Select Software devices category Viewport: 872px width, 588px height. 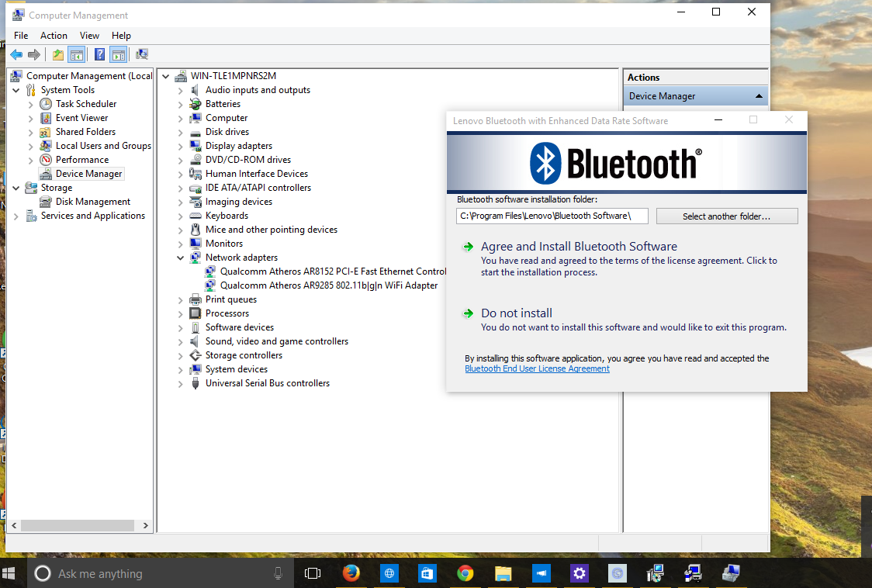click(x=240, y=327)
